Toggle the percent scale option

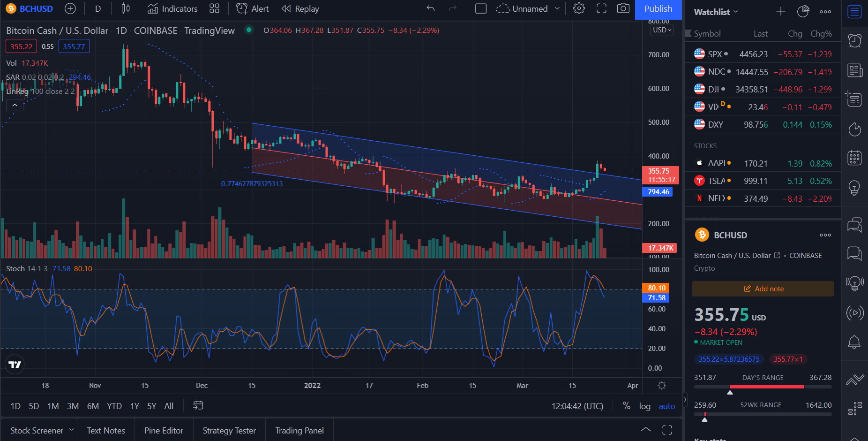pos(626,406)
